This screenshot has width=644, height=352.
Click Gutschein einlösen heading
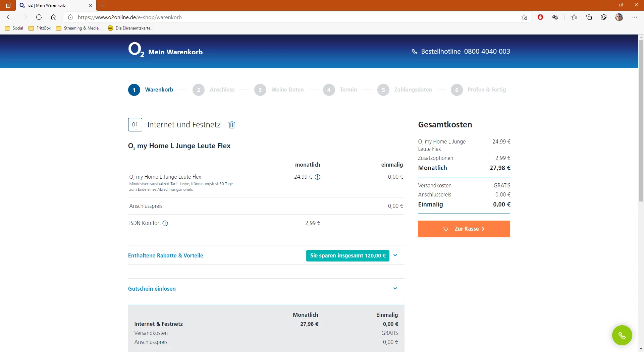pos(152,289)
